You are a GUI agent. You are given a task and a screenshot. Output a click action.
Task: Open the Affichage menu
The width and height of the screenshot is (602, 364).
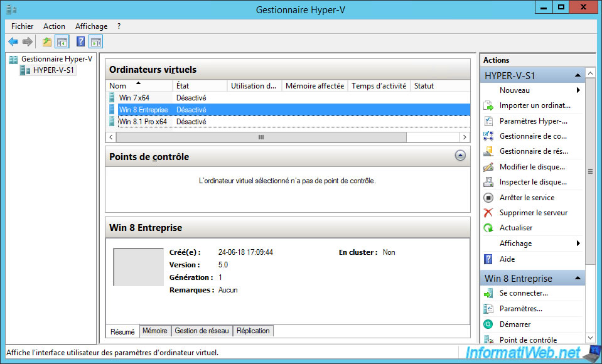(x=92, y=26)
